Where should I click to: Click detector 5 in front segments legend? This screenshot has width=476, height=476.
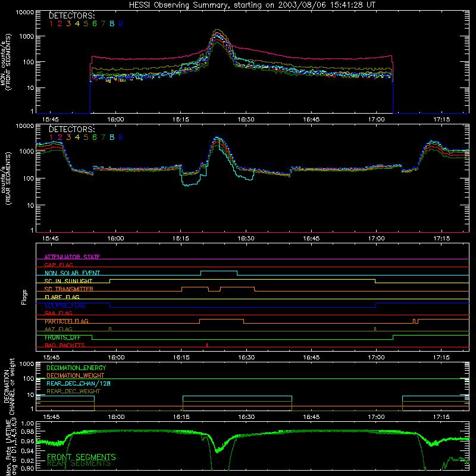coord(86,24)
